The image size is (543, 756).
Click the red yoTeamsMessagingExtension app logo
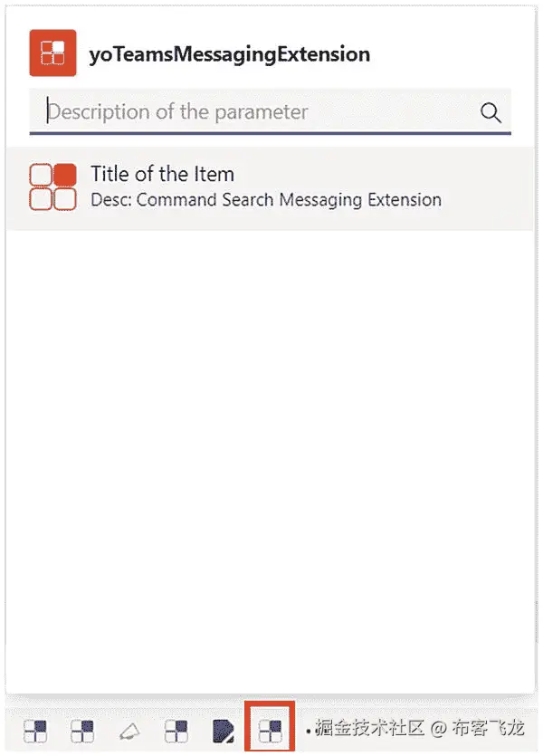coord(52,53)
